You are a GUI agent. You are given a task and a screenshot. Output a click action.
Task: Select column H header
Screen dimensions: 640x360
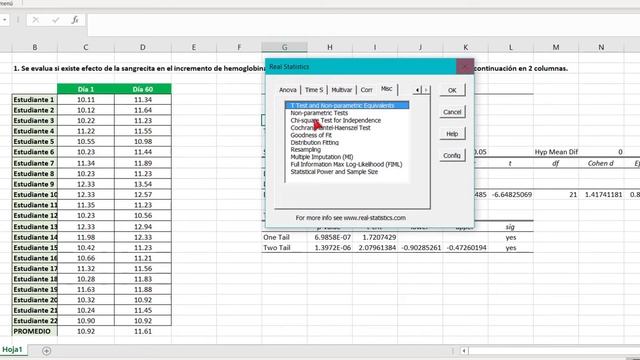coord(330,47)
